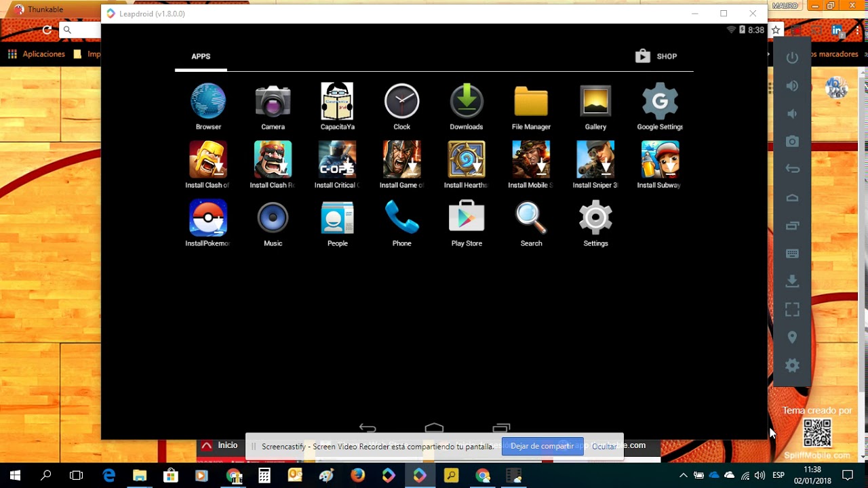Toggle fullscreen from Leapdroid sidebar
This screenshot has width=868, height=488.
792,310
